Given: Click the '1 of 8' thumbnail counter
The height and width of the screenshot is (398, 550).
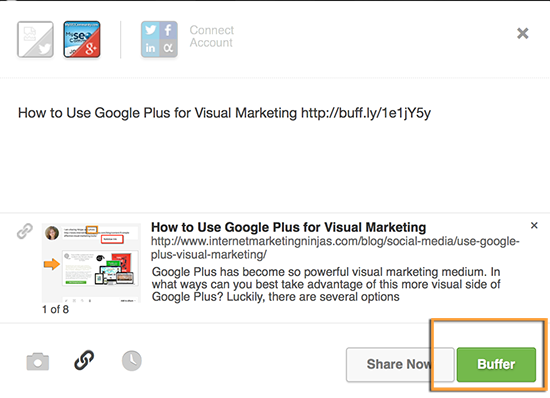Looking at the screenshot, I should pyautogui.click(x=55, y=310).
